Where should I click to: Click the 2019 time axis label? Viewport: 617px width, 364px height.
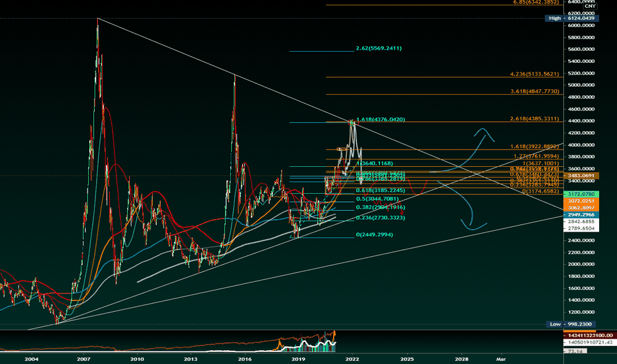299,359
